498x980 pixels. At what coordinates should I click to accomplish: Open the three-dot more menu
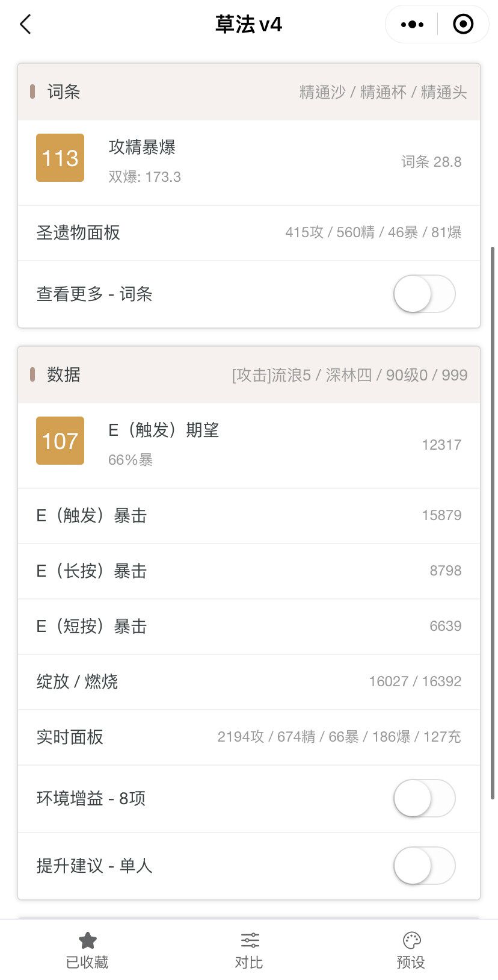412,25
